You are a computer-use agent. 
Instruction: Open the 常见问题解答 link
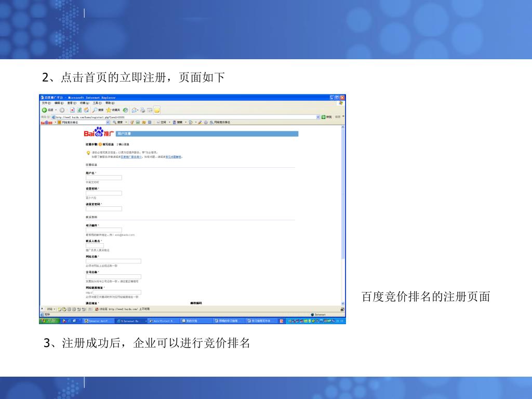pyautogui.click(x=174, y=156)
